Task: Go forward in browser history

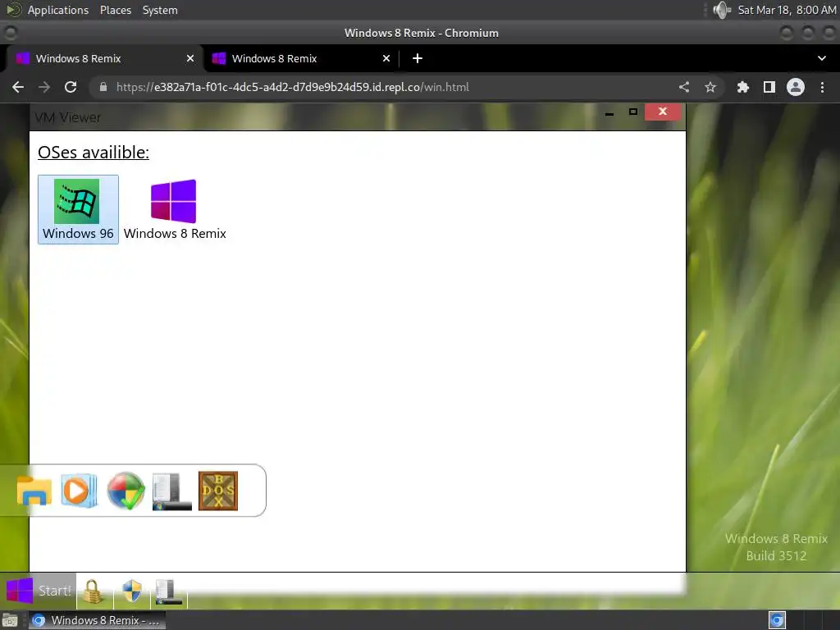Action: (44, 87)
